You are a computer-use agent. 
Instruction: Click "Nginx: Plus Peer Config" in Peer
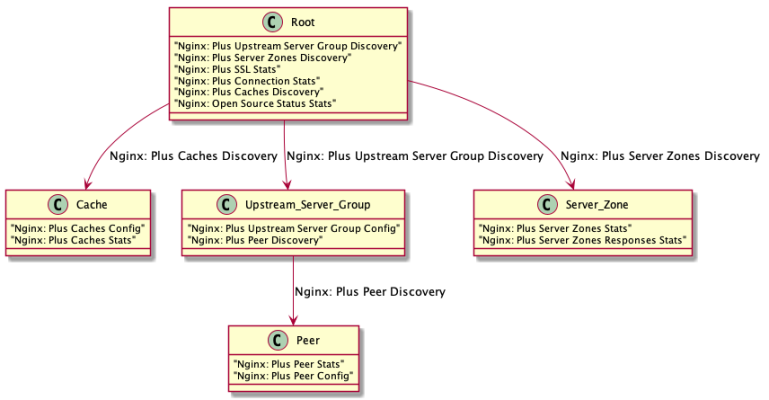coord(293,377)
